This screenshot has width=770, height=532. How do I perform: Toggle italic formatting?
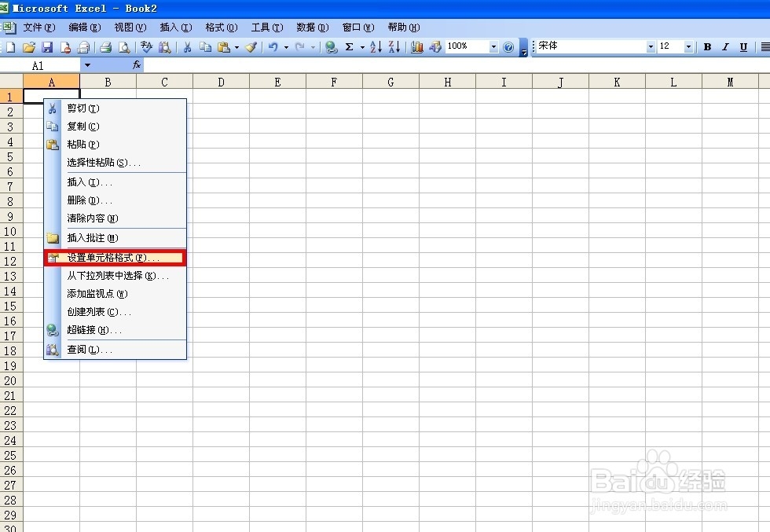[725, 47]
